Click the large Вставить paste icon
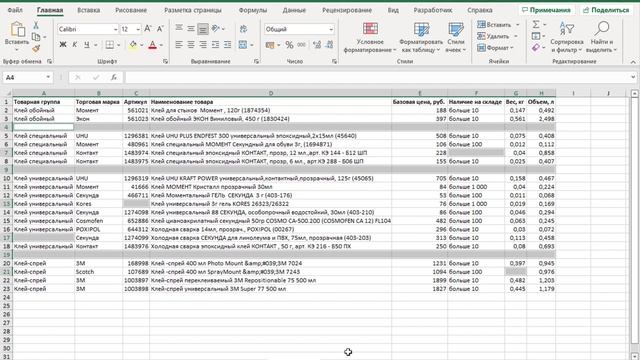 point(17,30)
